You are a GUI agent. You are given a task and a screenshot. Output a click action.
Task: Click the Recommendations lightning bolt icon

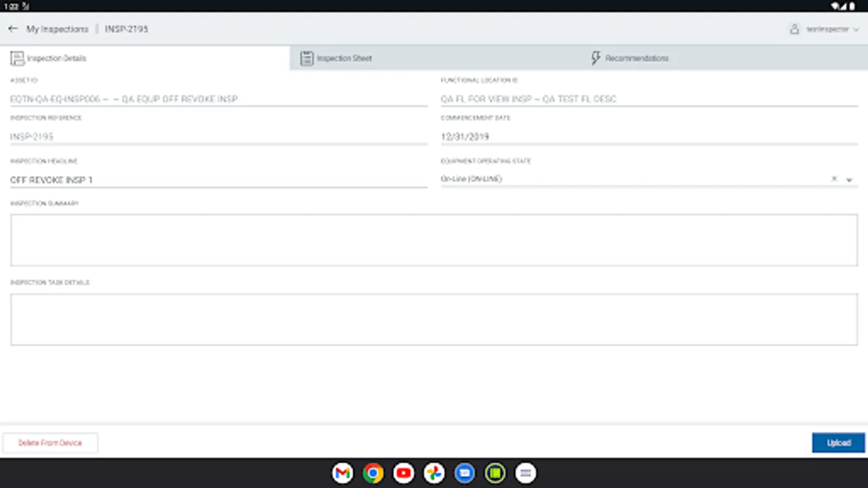pyautogui.click(x=595, y=57)
